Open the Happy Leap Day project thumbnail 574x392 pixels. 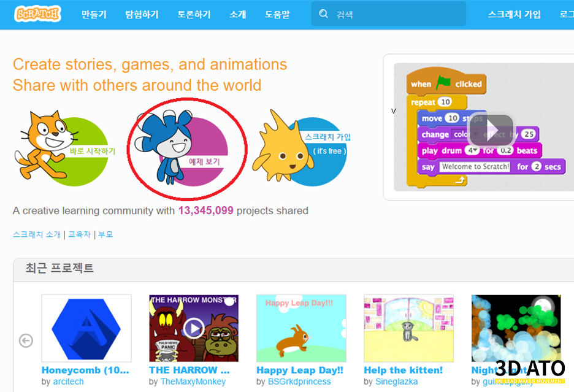click(x=301, y=328)
